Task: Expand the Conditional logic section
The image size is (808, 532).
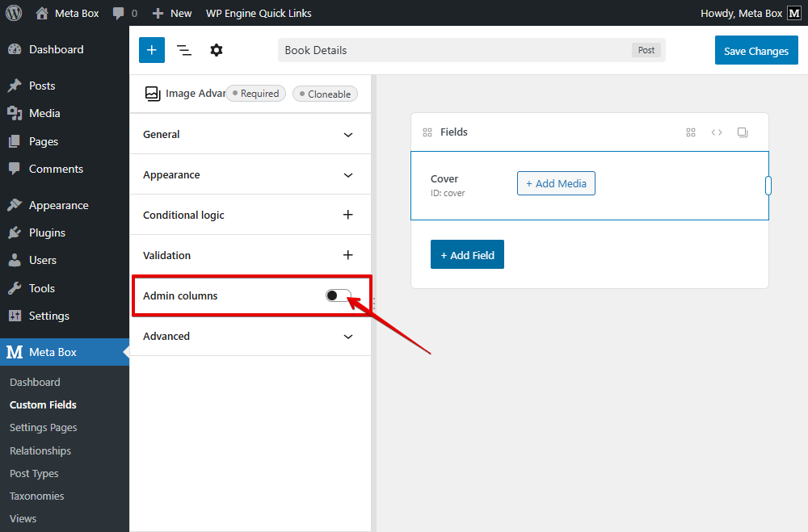Action: click(x=250, y=215)
